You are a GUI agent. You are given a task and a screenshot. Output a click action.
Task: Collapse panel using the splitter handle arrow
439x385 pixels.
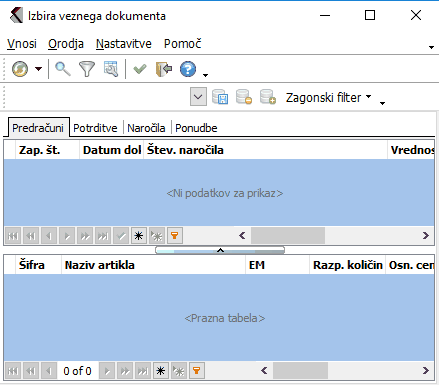(220, 250)
